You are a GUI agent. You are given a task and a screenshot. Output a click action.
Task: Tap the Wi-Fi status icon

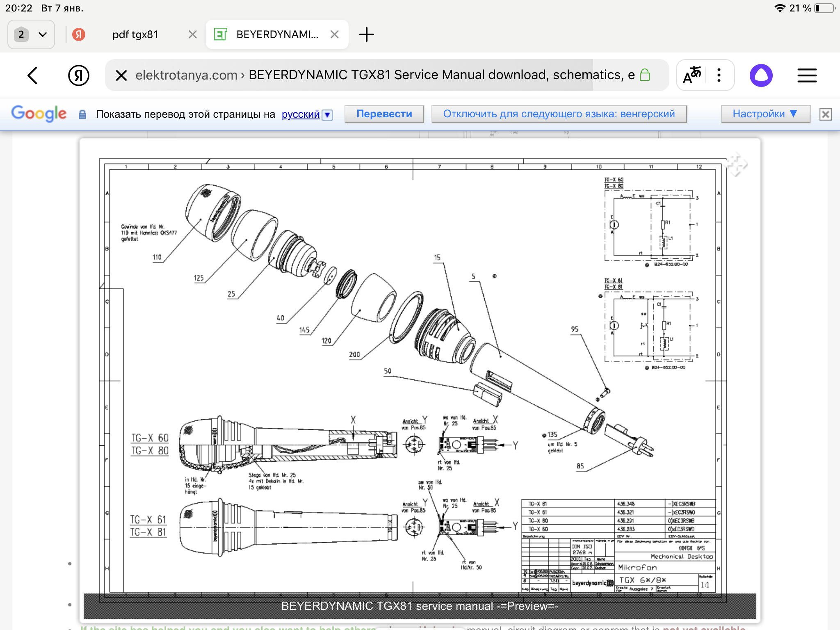(x=779, y=8)
